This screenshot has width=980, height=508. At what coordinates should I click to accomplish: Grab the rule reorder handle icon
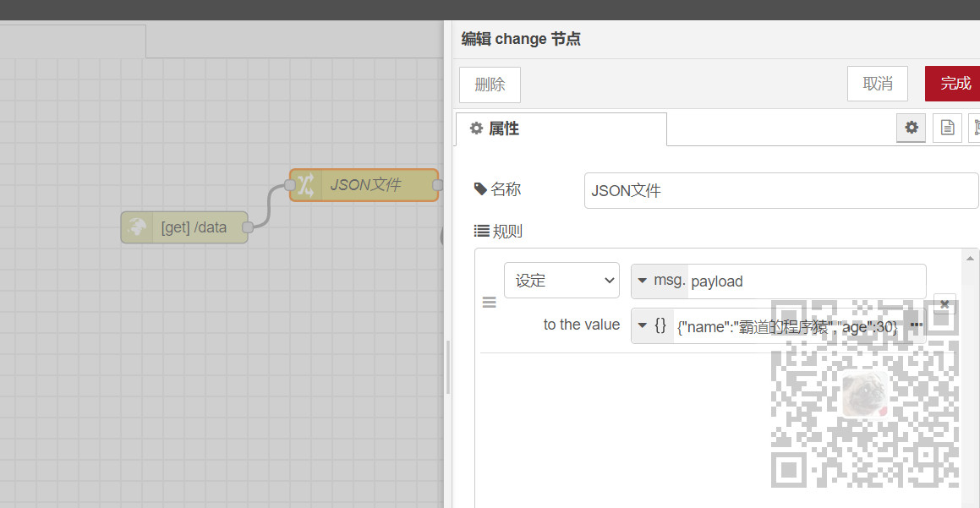pos(490,303)
